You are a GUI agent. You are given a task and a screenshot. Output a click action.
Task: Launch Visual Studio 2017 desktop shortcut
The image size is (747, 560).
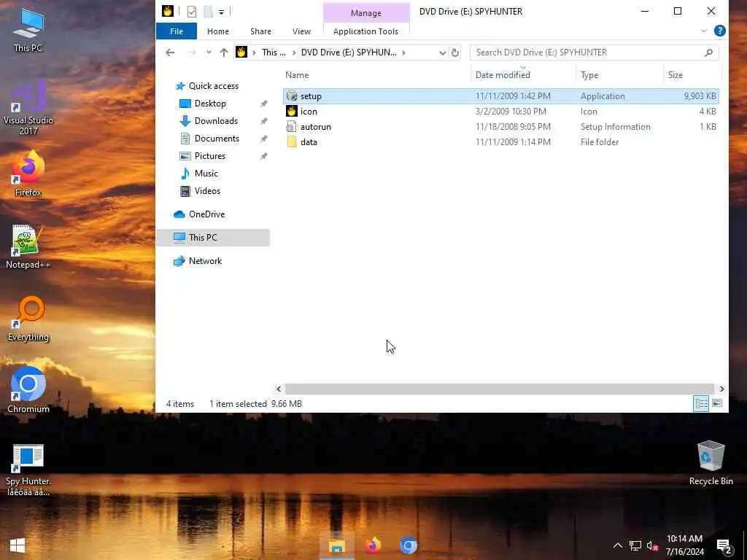(28, 107)
